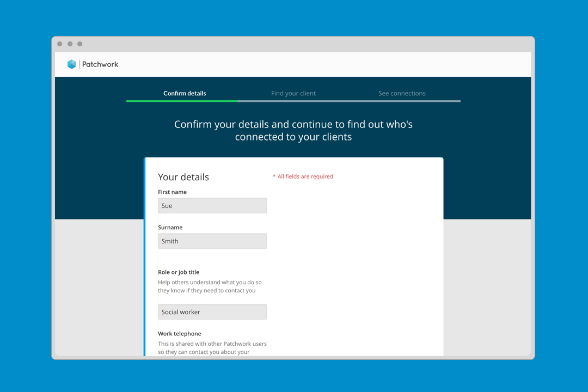The width and height of the screenshot is (588, 392).
Task: Click the First name label
Action: pos(172,192)
